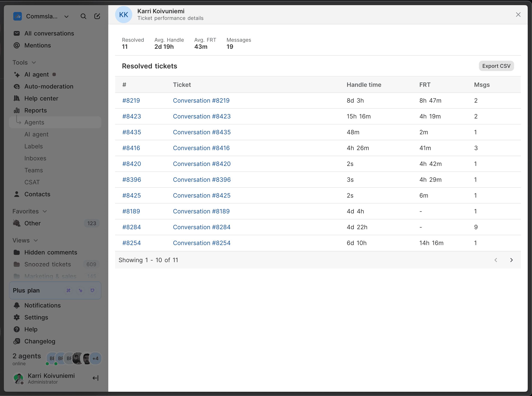Go to next page of resolved tickets

coord(511,260)
